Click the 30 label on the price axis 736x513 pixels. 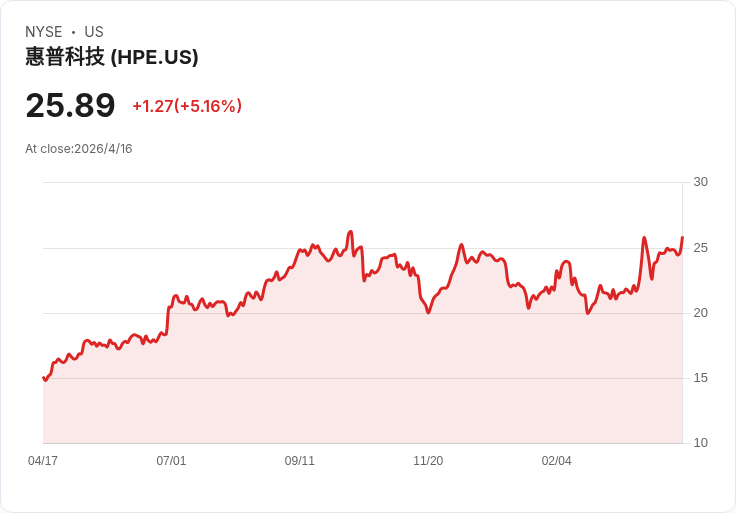[700, 182]
